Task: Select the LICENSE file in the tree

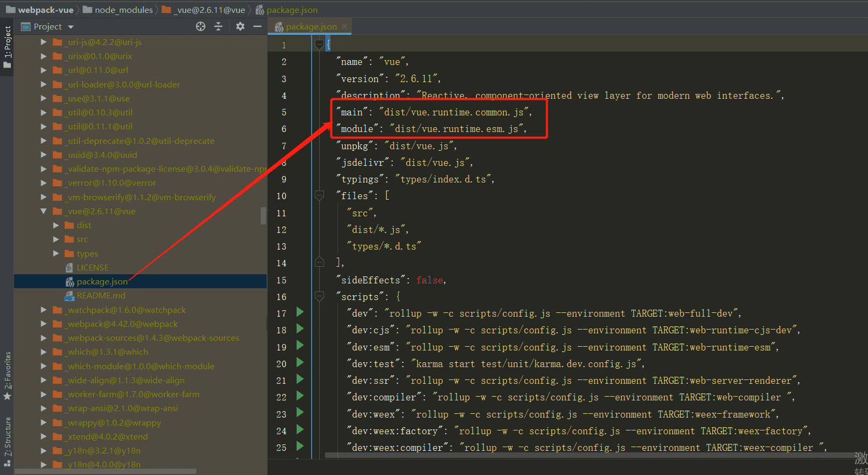Action: pos(92,267)
